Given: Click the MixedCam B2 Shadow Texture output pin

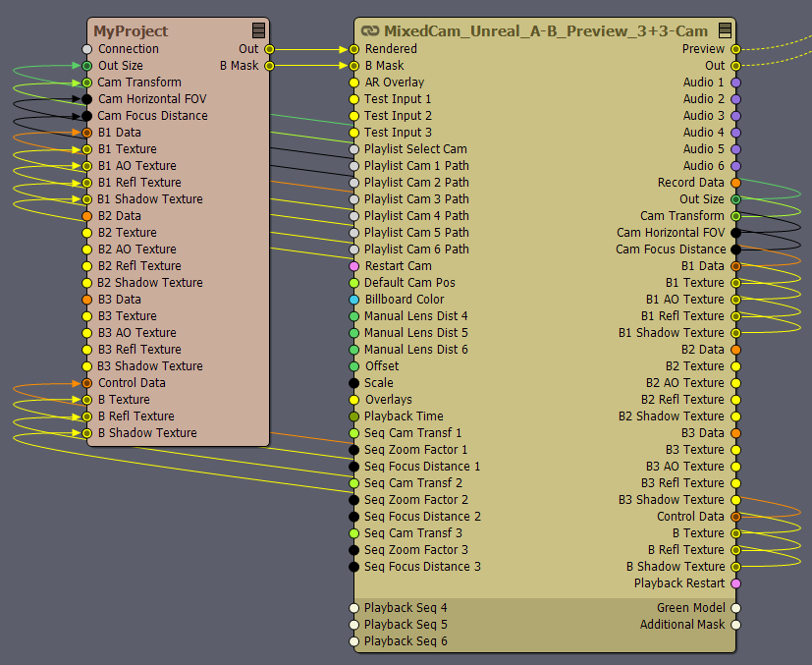Looking at the screenshot, I should 735,416.
